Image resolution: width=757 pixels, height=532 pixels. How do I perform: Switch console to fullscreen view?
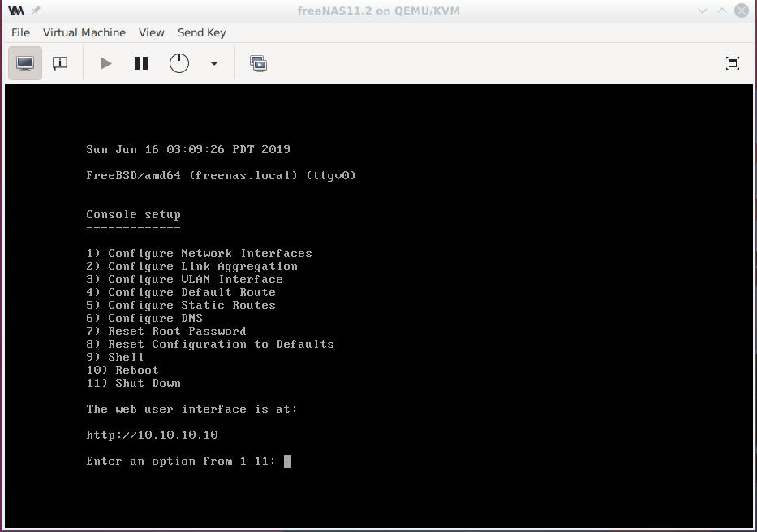click(733, 63)
